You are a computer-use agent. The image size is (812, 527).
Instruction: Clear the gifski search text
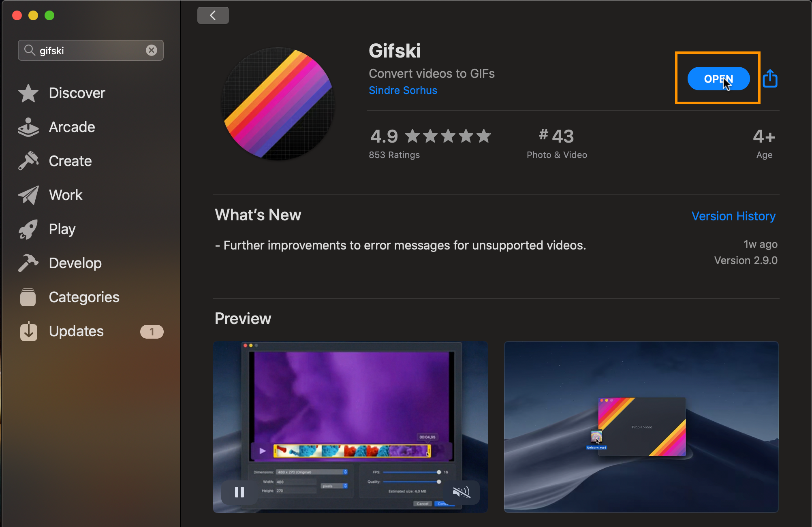coord(152,50)
